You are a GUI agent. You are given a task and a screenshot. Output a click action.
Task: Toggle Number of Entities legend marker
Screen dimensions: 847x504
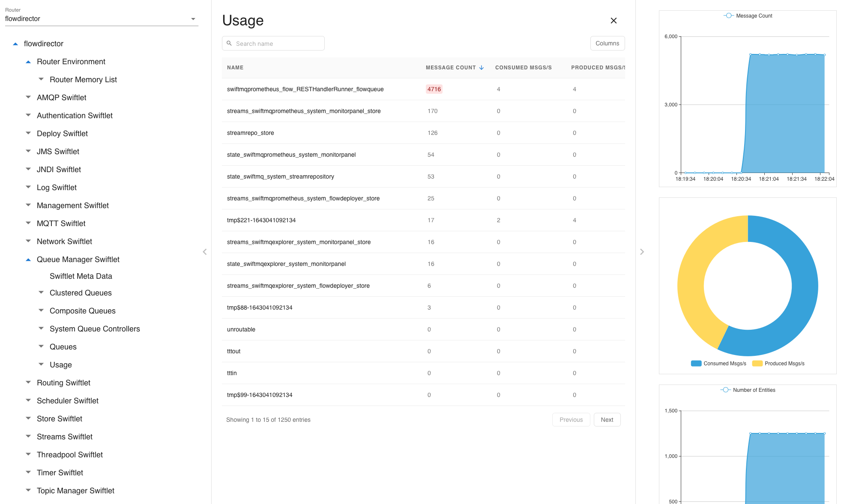coord(725,390)
